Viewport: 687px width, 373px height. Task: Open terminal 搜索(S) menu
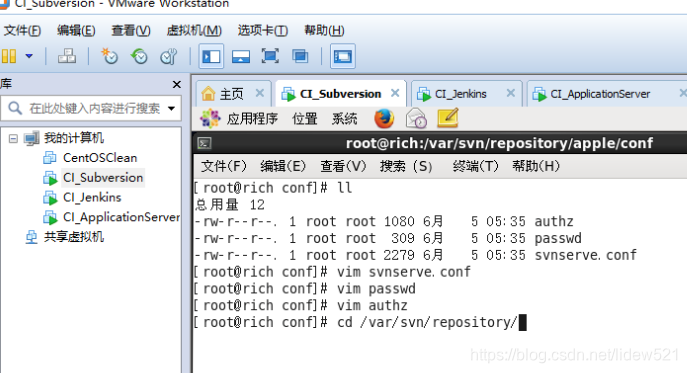(406, 166)
